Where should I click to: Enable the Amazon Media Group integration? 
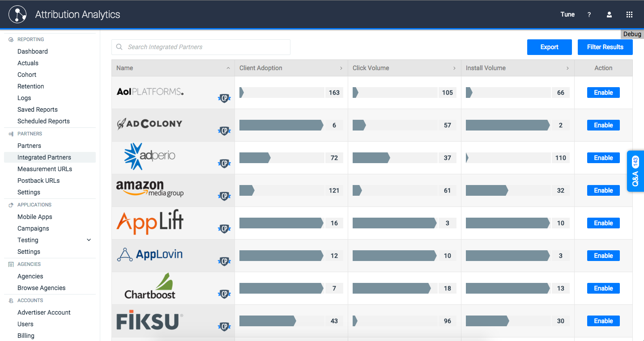(x=603, y=190)
